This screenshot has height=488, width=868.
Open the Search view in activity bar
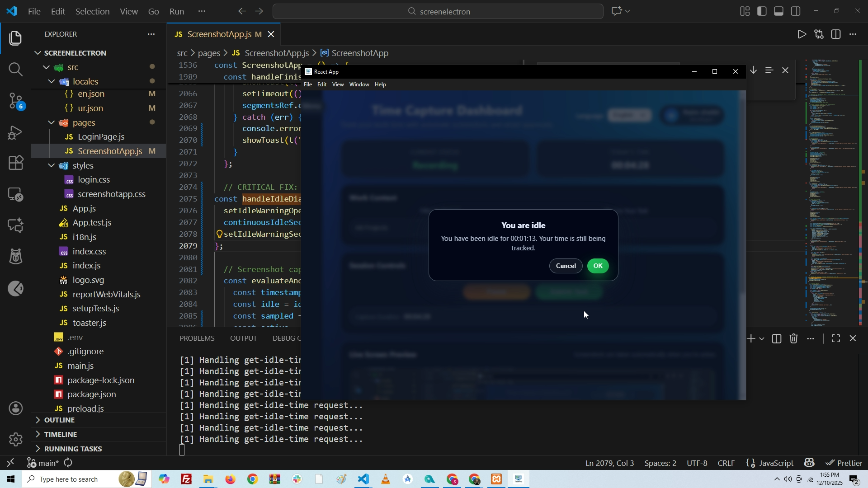coord(15,70)
